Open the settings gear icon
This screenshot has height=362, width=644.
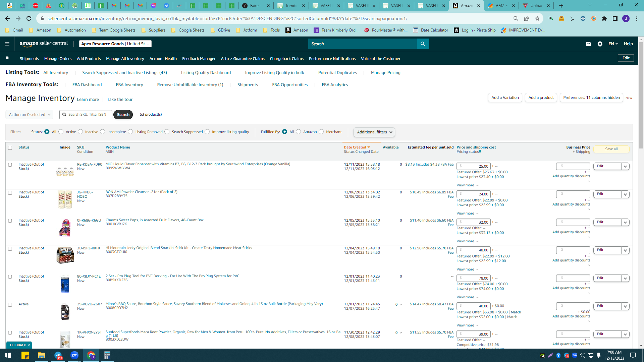(600, 44)
